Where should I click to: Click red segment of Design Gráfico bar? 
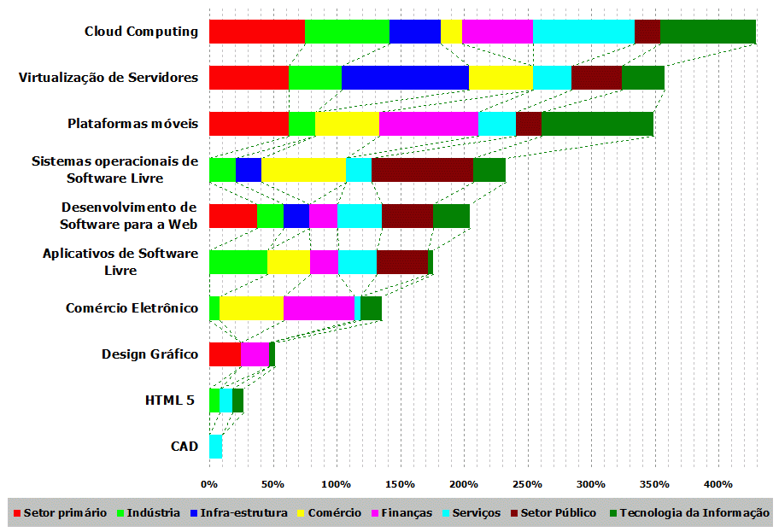click(x=225, y=354)
